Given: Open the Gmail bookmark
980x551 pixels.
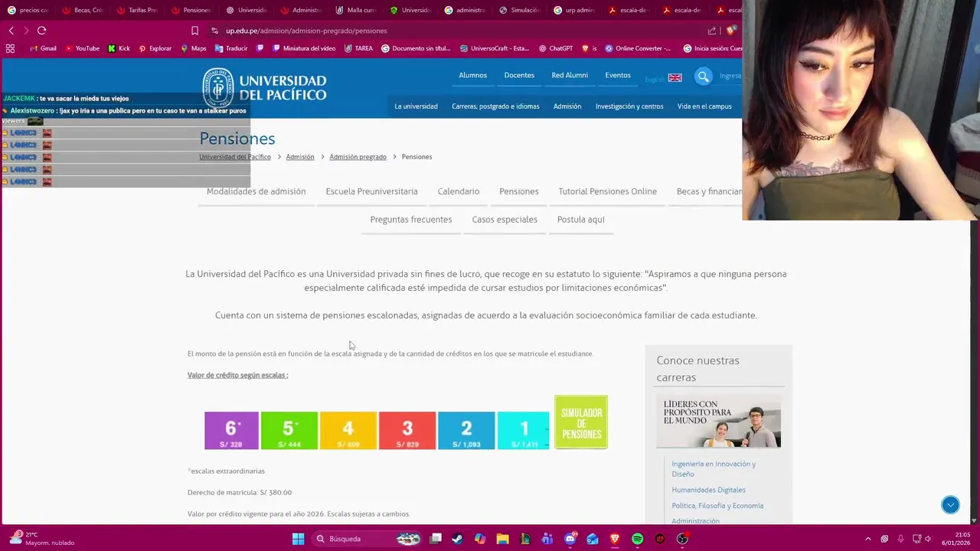Looking at the screenshot, I should 43,48.
